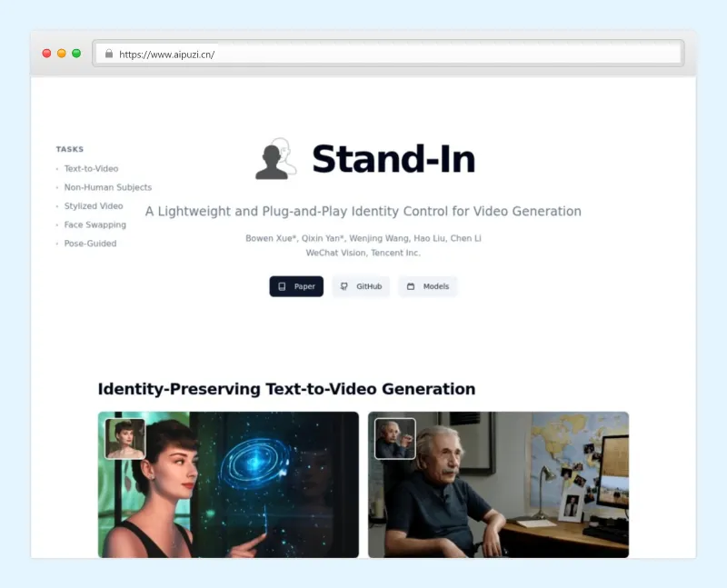
Task: Open the Non-Human Subjects task
Action: pyautogui.click(x=107, y=187)
